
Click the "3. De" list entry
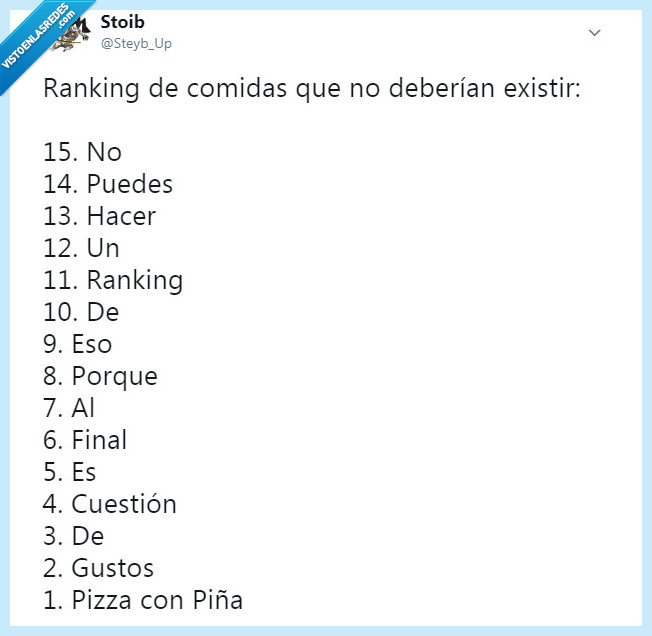pyautogui.click(x=74, y=536)
